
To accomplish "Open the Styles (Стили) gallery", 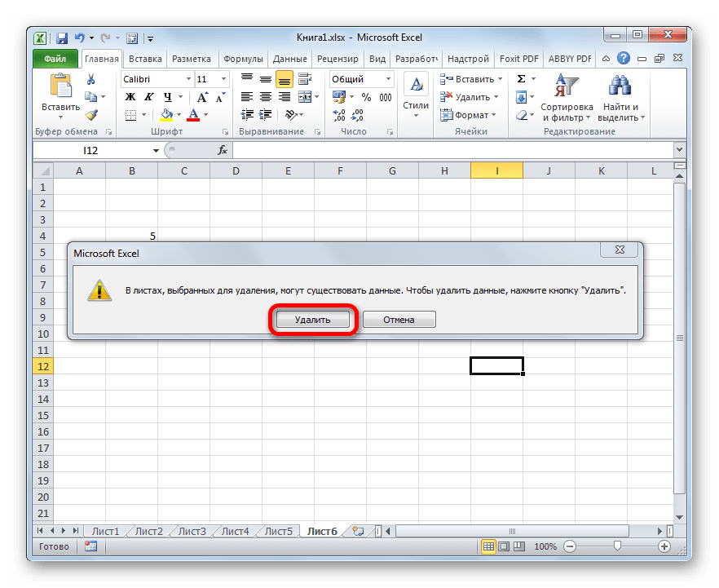I will tap(416, 95).
